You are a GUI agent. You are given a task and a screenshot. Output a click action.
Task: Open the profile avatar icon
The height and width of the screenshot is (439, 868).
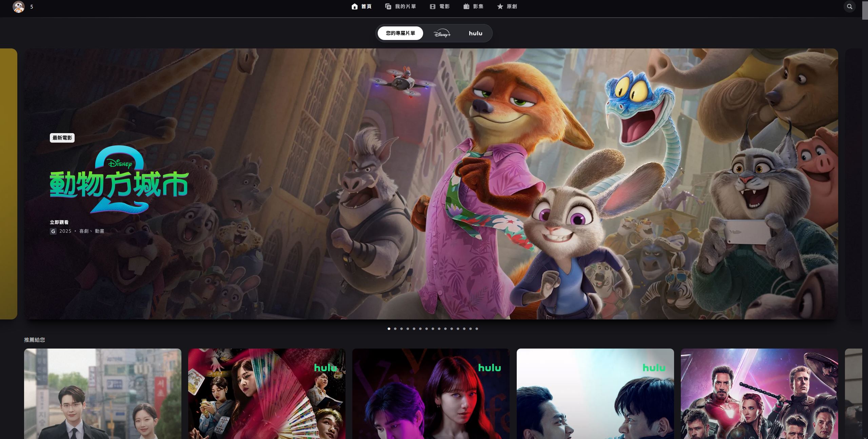[x=18, y=6]
